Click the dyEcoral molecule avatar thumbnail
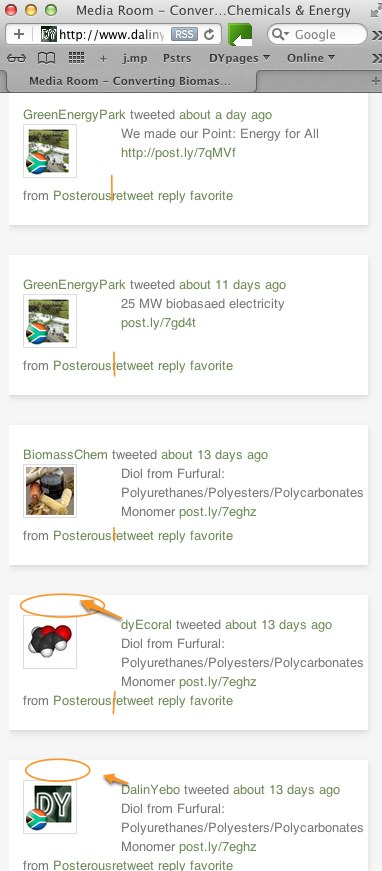Screen dimensions: 382x871 (50, 642)
